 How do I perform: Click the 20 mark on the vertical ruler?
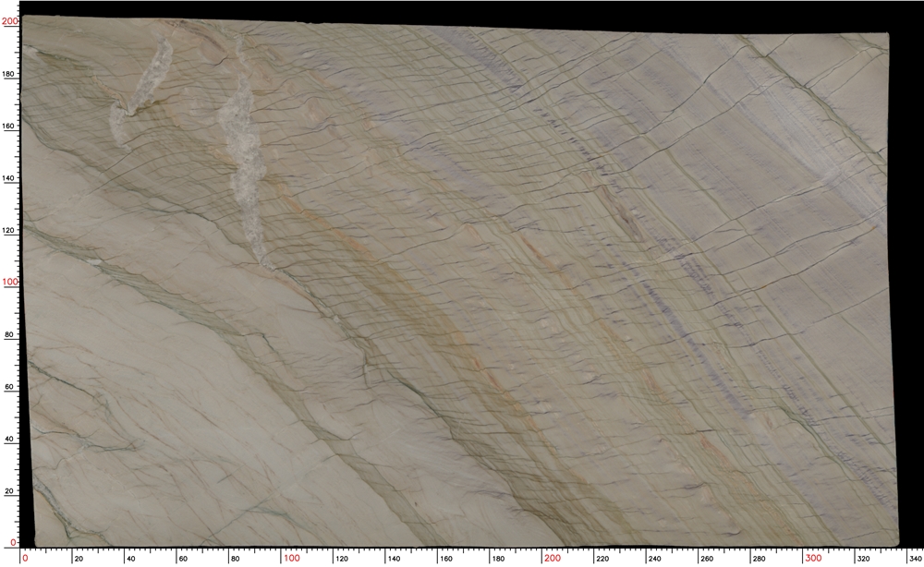point(9,491)
